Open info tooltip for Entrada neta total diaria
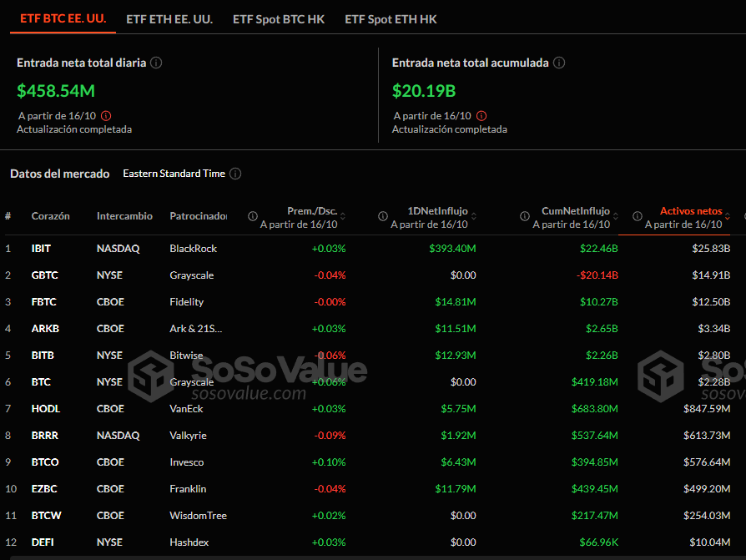 coord(157,62)
